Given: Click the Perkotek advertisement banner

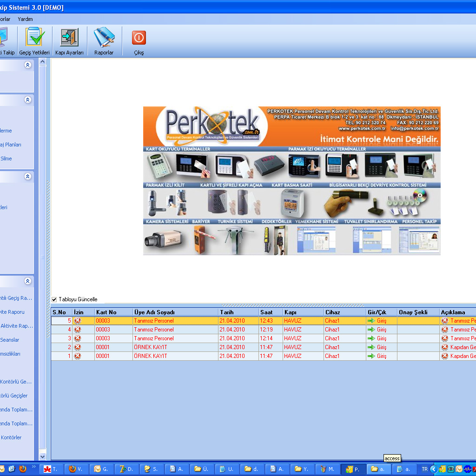Looking at the screenshot, I should coord(291,181).
